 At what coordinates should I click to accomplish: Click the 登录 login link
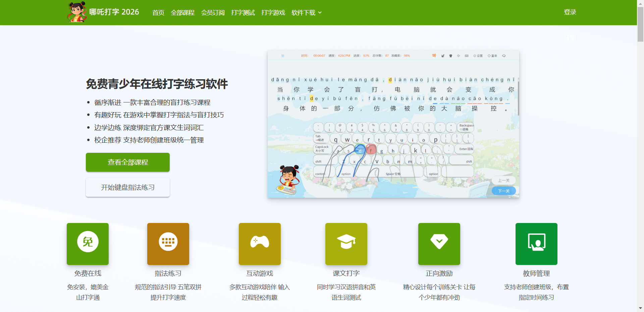[x=570, y=12]
